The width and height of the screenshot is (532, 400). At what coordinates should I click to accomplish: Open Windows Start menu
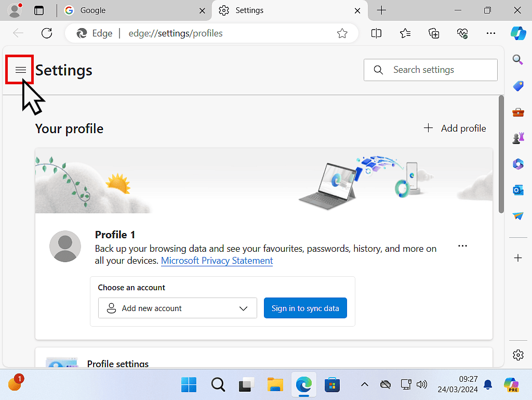click(x=189, y=385)
